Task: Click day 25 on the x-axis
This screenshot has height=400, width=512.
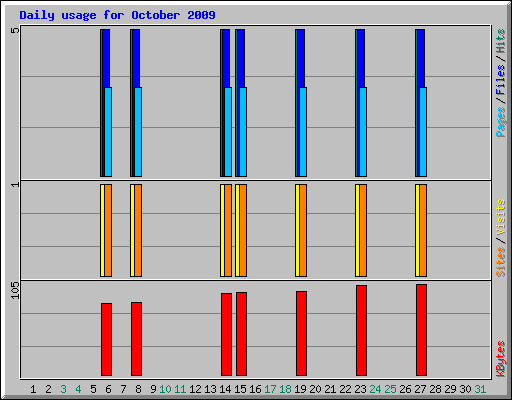Action: pos(390,389)
